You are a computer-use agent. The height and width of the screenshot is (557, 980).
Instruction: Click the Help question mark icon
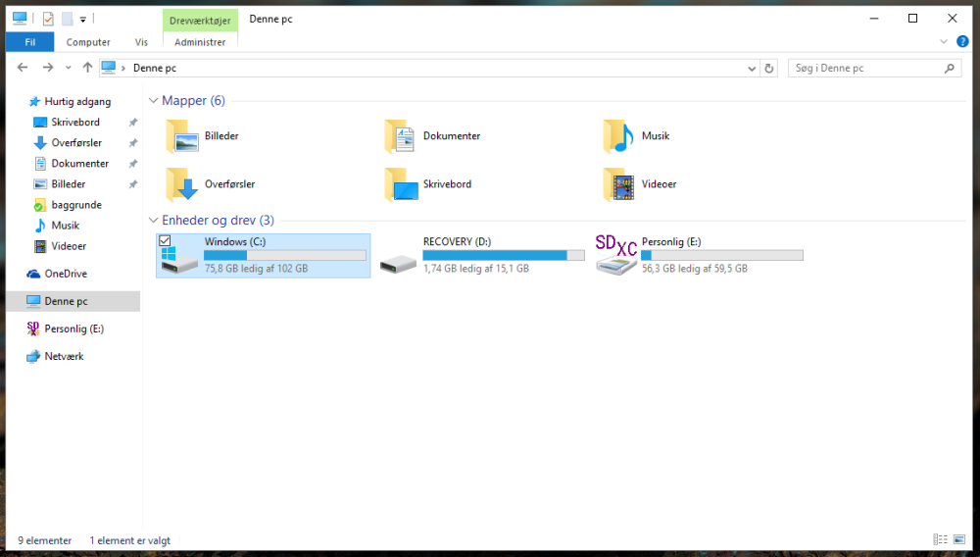pyautogui.click(x=962, y=41)
